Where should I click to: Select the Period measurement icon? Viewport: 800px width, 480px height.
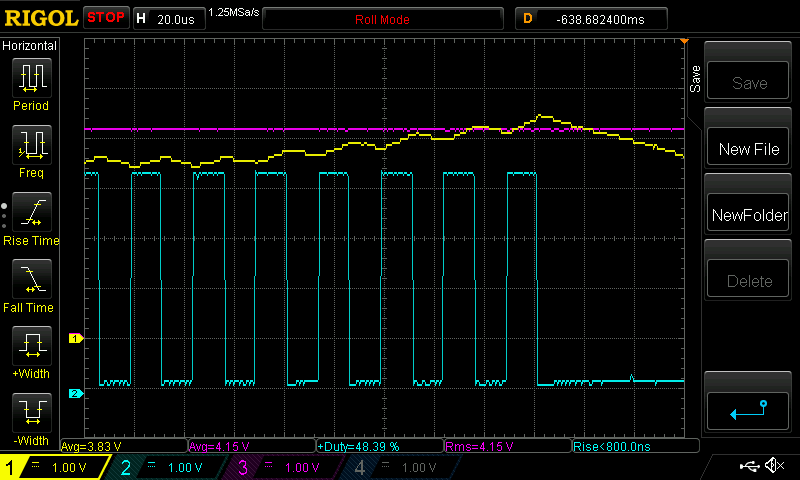30,78
